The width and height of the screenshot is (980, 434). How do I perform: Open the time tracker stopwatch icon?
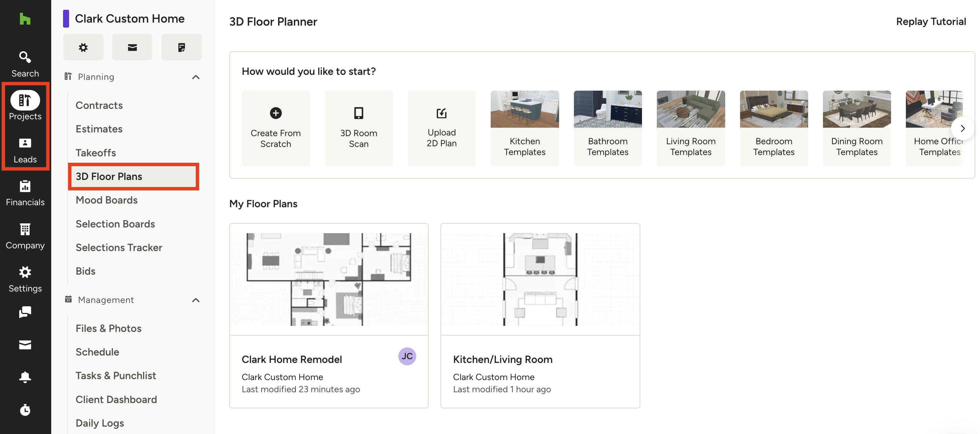(x=25, y=410)
